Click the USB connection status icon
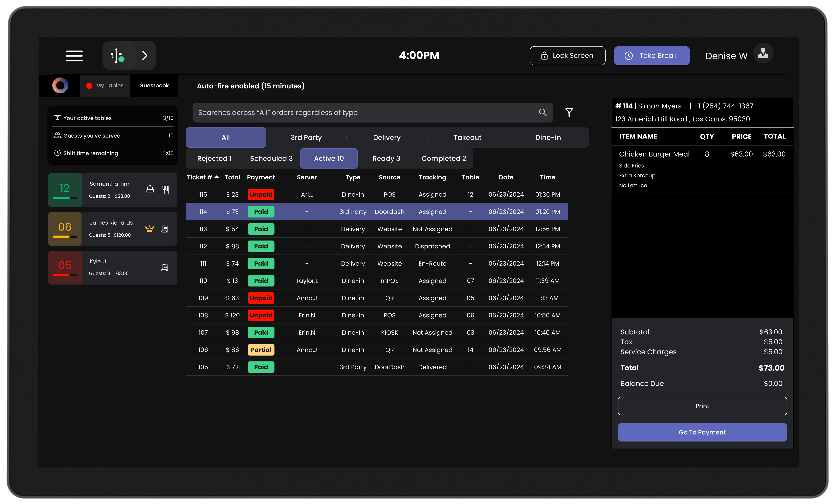The height and width of the screenshot is (504, 833). (118, 56)
